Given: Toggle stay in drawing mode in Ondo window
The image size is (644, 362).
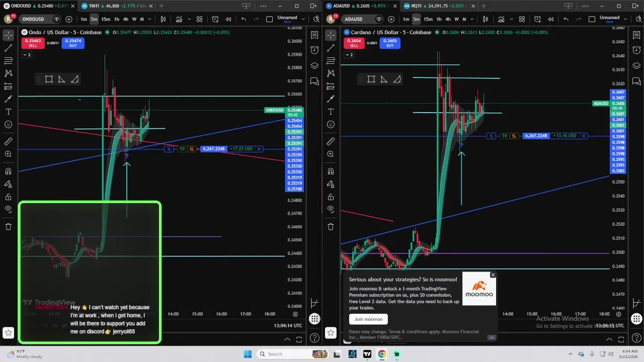Looking at the screenshot, I should 8,185.
